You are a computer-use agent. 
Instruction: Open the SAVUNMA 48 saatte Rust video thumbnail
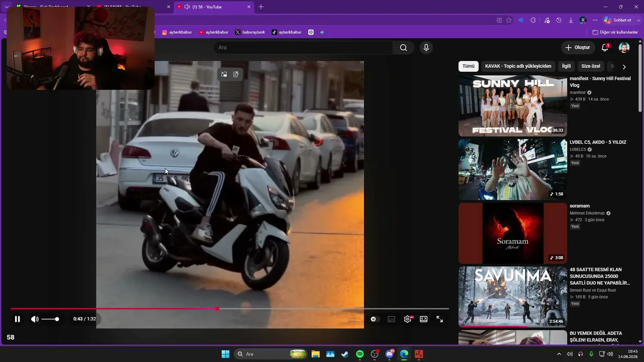point(513,297)
